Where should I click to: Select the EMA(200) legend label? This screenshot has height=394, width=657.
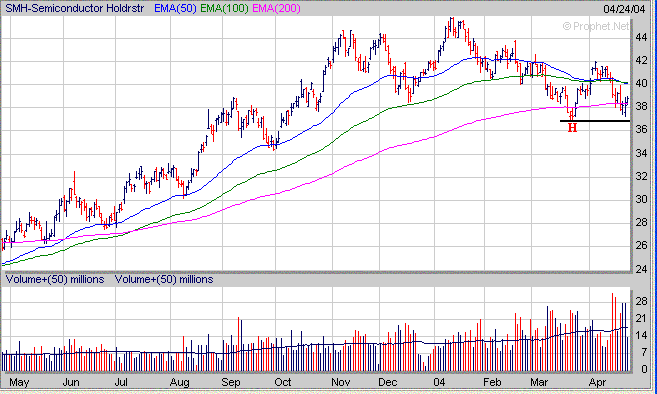point(277,8)
